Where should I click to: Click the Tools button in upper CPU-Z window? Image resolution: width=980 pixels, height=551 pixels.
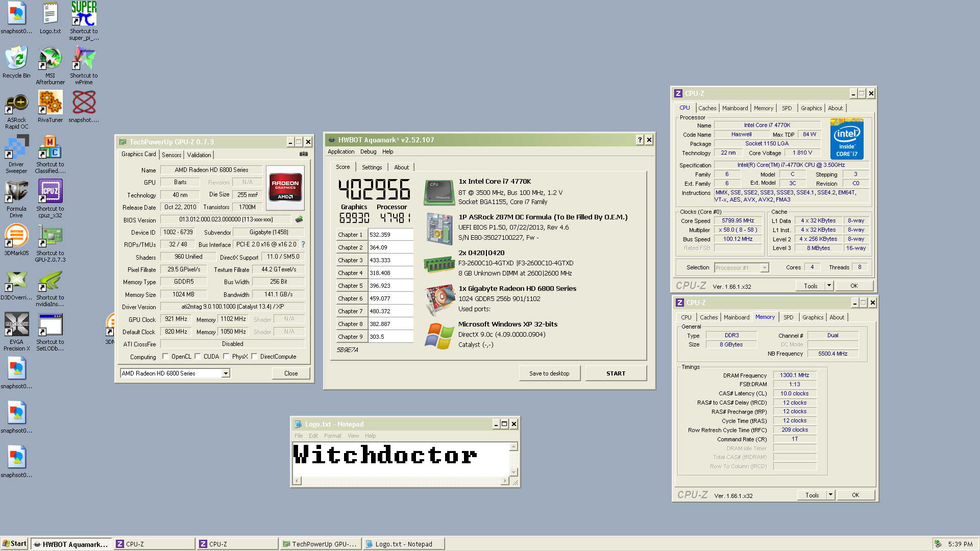point(811,286)
